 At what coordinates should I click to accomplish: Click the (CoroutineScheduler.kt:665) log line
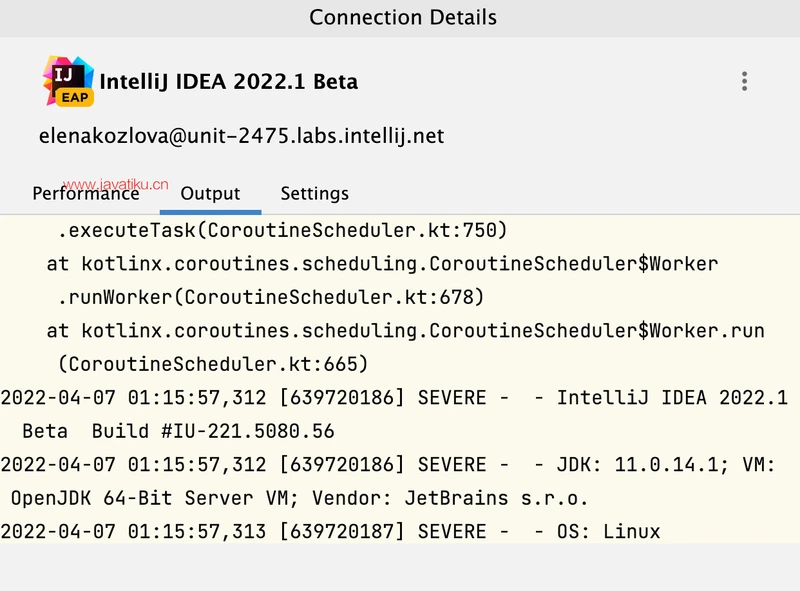tap(213, 364)
